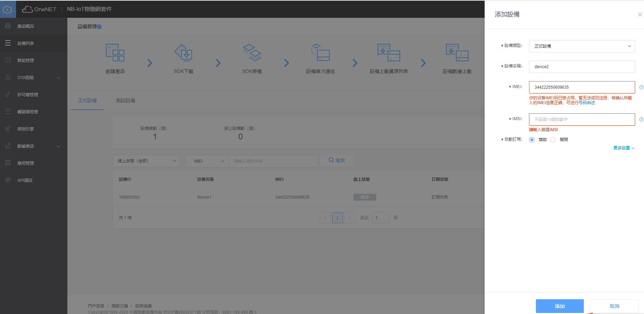
Task: Open the 線上狀態（全部）dropdown
Action: 146,161
